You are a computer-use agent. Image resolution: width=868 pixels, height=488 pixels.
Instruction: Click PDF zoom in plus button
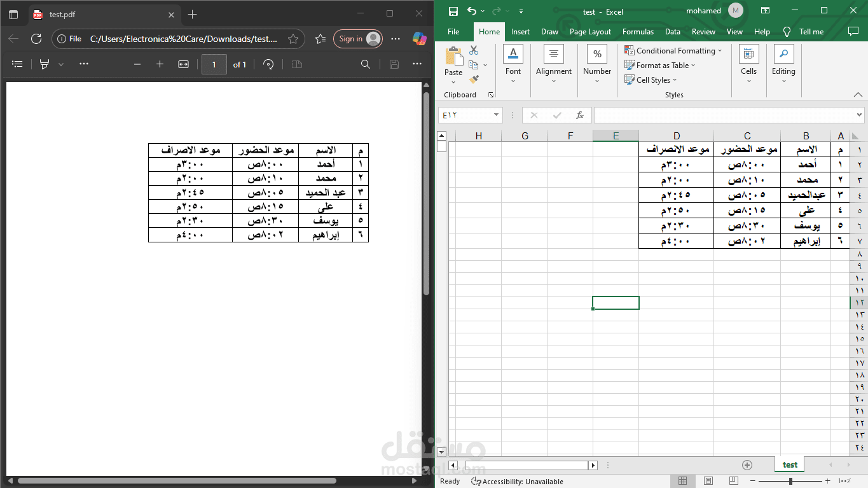pyautogui.click(x=160, y=64)
